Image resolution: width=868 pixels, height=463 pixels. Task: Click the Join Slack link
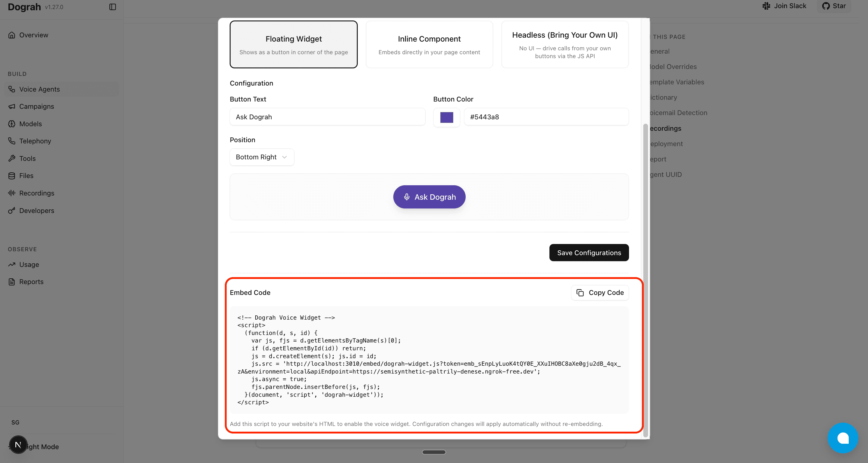pos(784,6)
